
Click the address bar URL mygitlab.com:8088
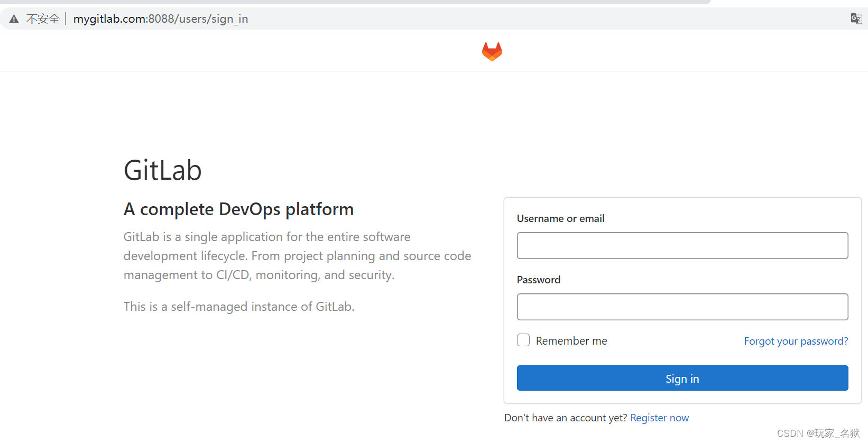tap(161, 19)
